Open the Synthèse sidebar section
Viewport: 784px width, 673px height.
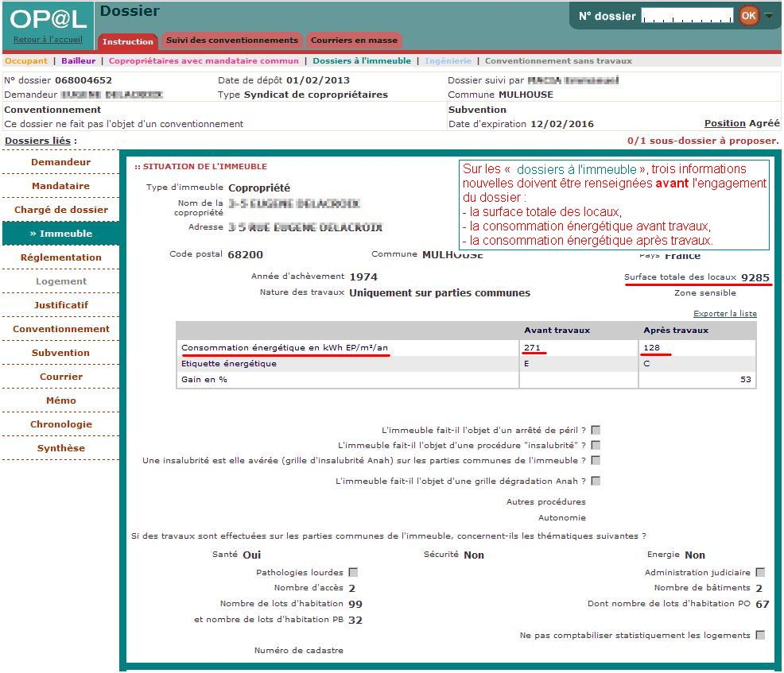[61, 448]
